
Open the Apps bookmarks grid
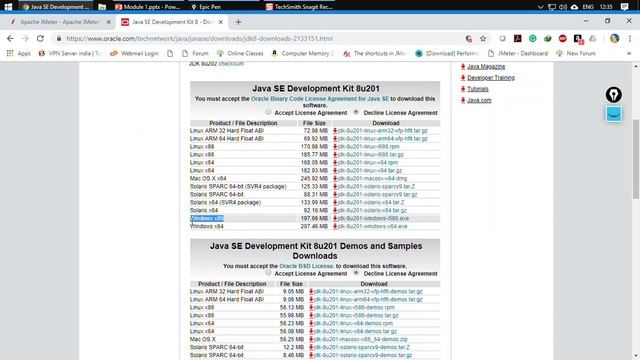(x=18, y=53)
